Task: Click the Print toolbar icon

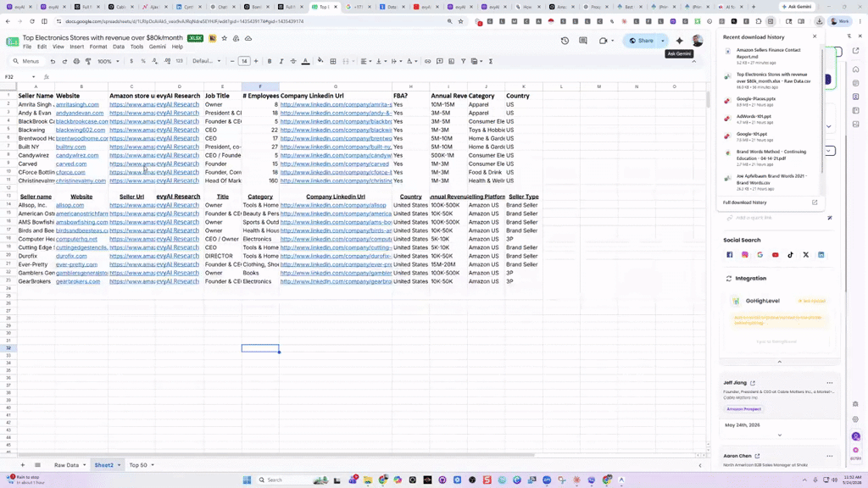Action: (x=76, y=61)
